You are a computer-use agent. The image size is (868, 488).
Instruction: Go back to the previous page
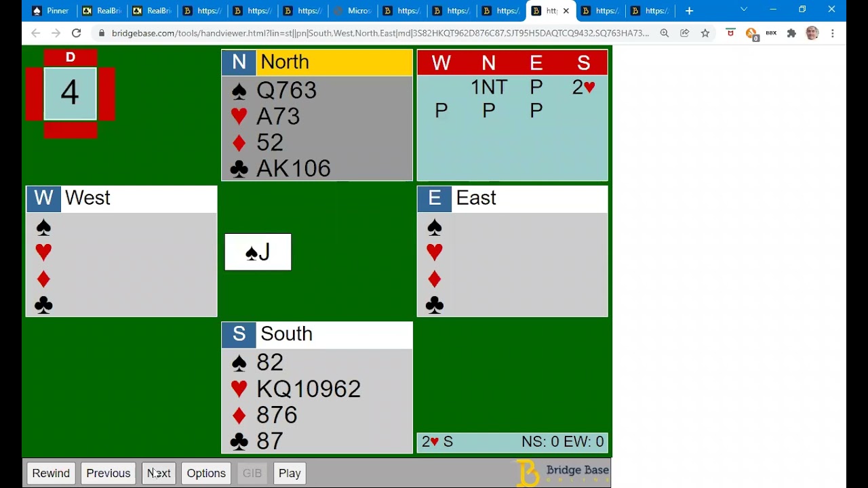pos(35,33)
